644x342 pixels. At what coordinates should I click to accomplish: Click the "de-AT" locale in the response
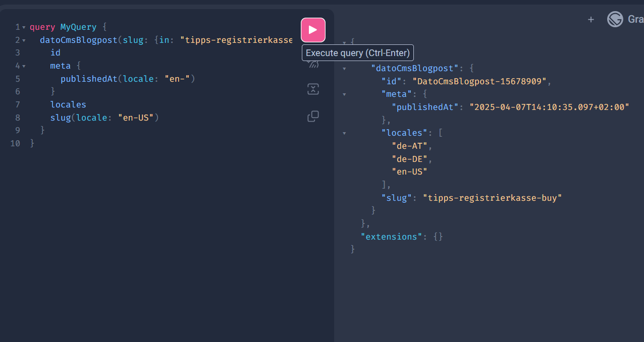click(x=410, y=146)
